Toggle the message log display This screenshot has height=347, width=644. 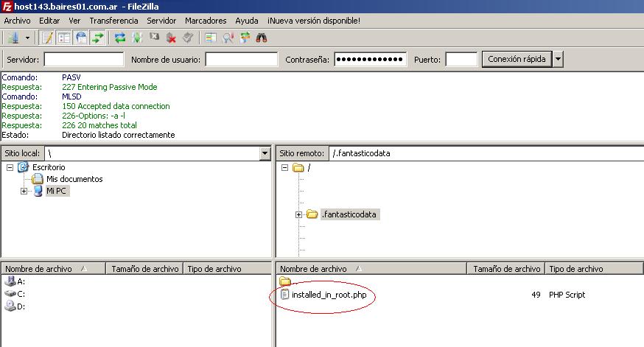coord(47,38)
